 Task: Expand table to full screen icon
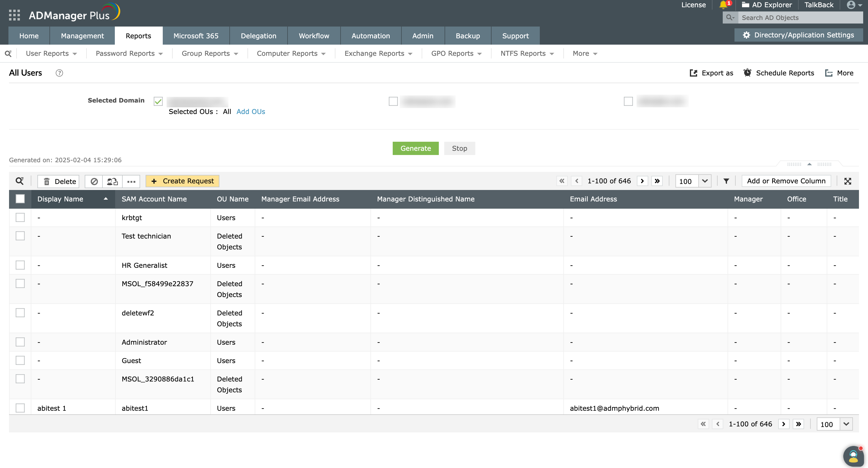click(848, 181)
